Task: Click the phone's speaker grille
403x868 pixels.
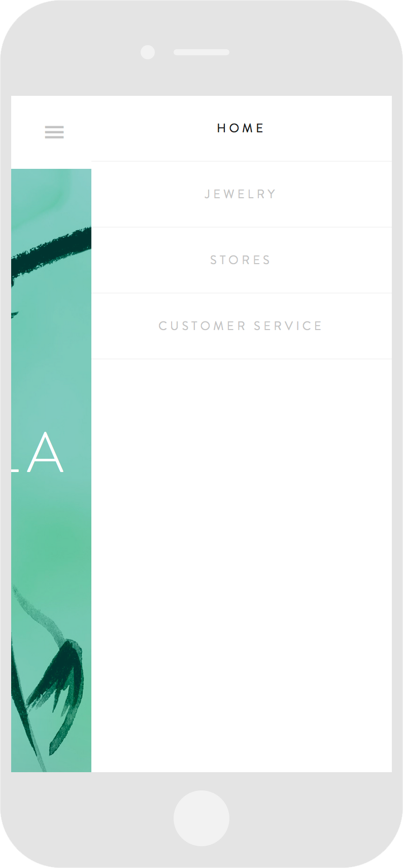Action: pos(201,52)
